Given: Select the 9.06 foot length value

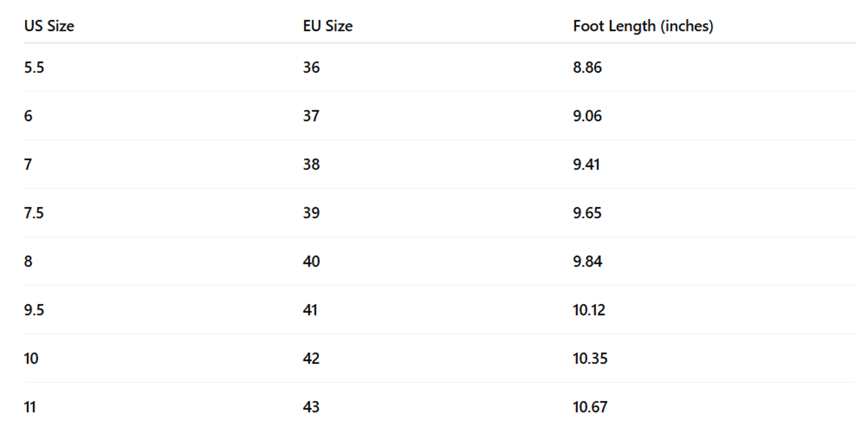Looking at the screenshot, I should [587, 116].
